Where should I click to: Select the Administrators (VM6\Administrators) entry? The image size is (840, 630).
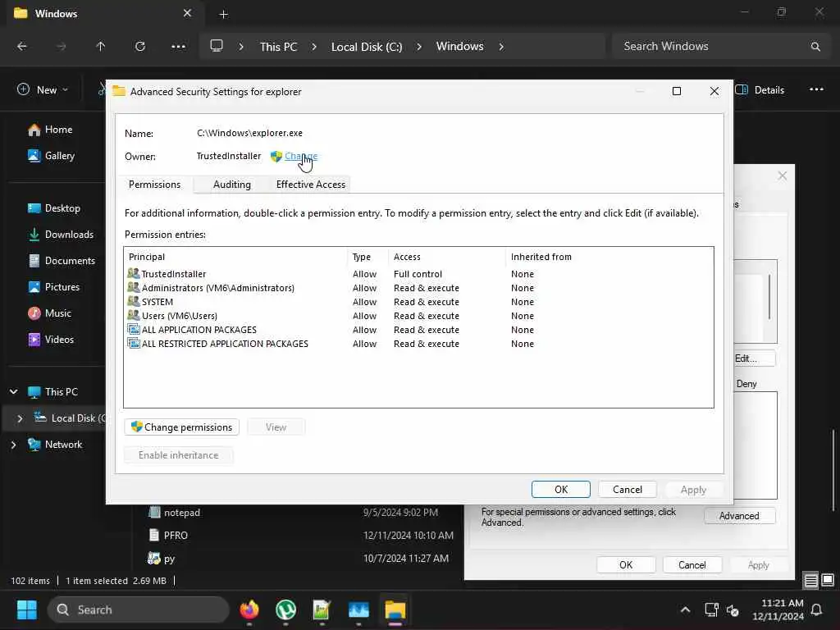(x=418, y=288)
